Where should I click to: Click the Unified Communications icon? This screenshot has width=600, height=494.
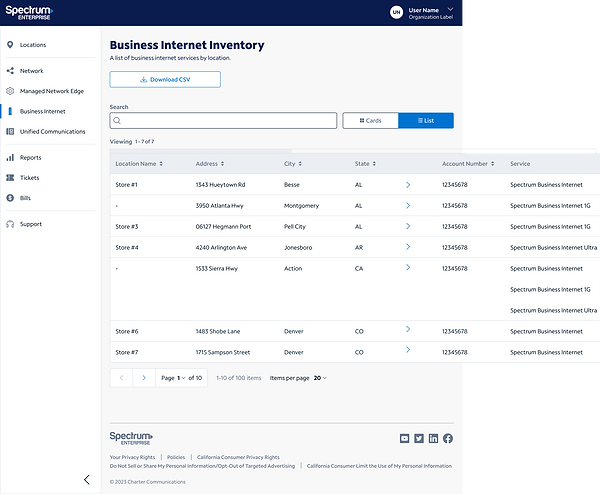point(10,132)
